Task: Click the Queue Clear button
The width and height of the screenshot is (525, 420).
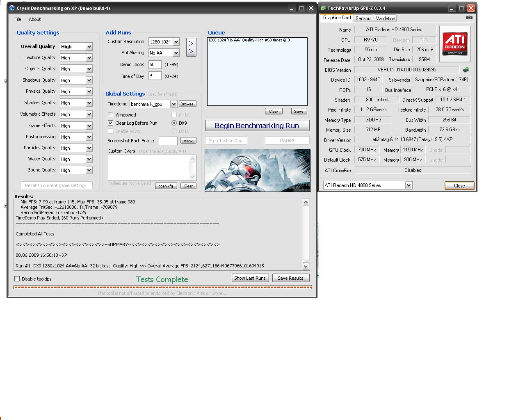Action: click(274, 111)
